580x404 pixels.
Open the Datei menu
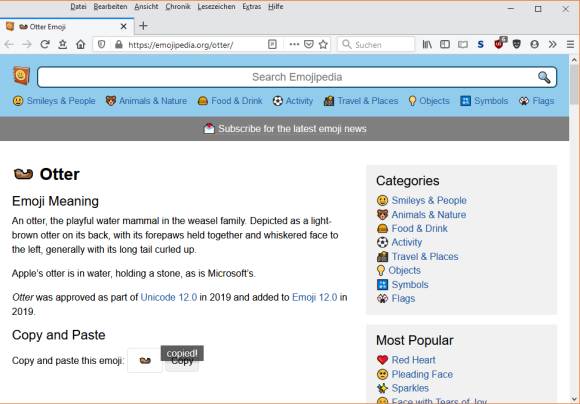tap(78, 7)
